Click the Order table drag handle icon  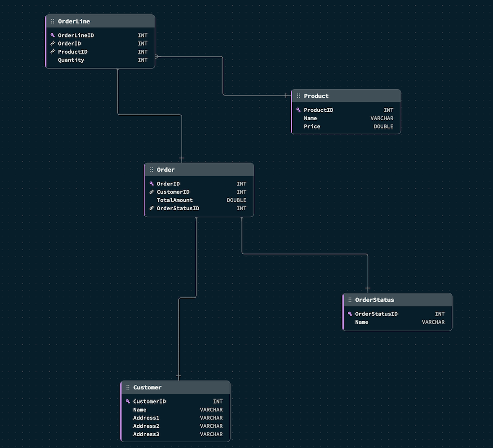[152, 169]
